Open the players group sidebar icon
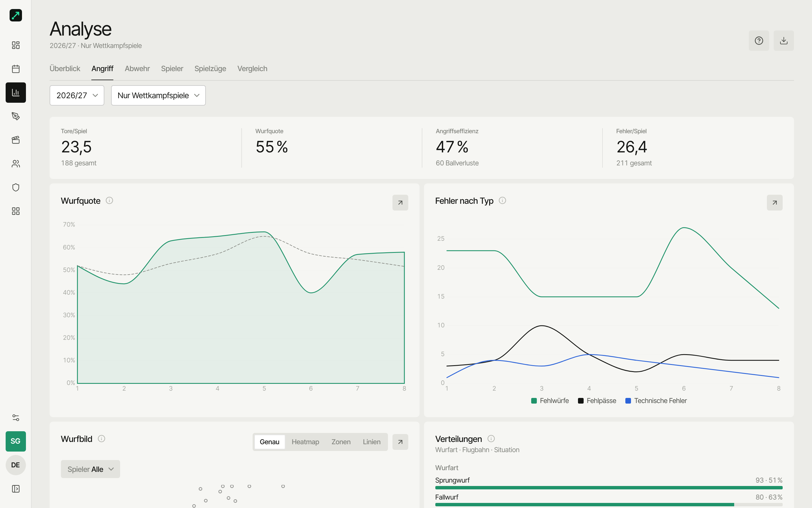 [x=16, y=164]
